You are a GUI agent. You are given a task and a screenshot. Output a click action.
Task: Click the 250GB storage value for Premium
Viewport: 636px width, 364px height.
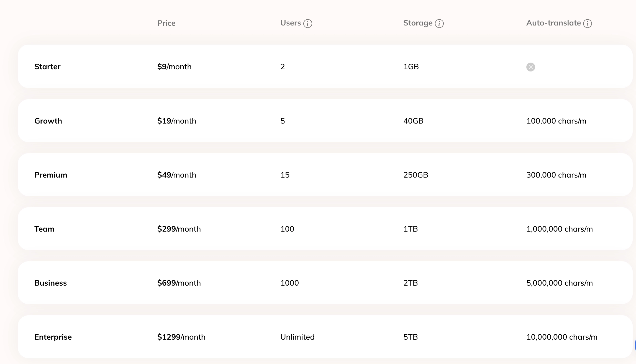pyautogui.click(x=416, y=175)
